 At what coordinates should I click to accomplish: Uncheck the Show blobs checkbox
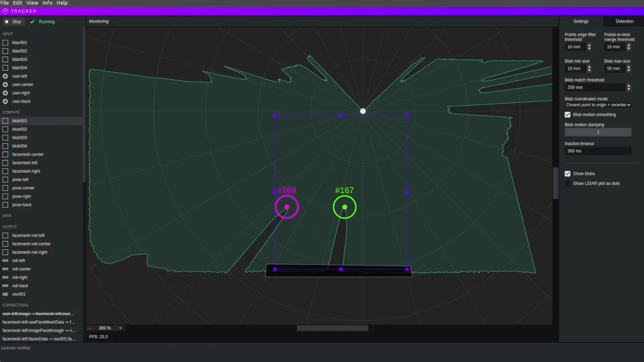568,173
